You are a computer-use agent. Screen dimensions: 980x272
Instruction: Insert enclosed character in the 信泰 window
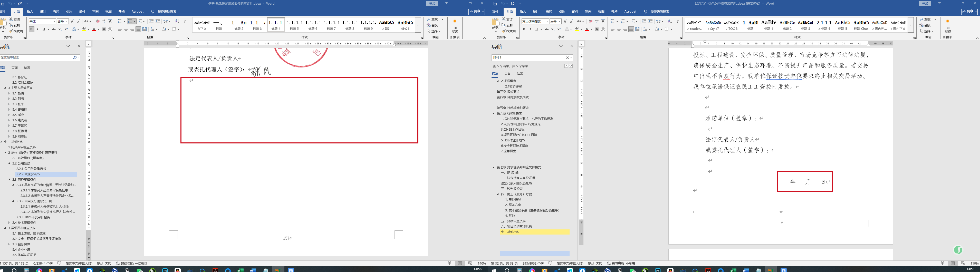(110, 29)
